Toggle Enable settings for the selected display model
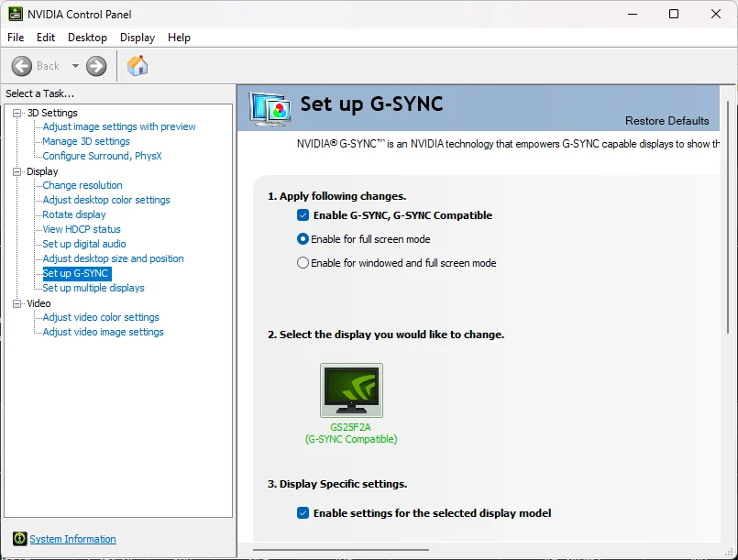Viewport: 738px width, 560px height. point(303,513)
